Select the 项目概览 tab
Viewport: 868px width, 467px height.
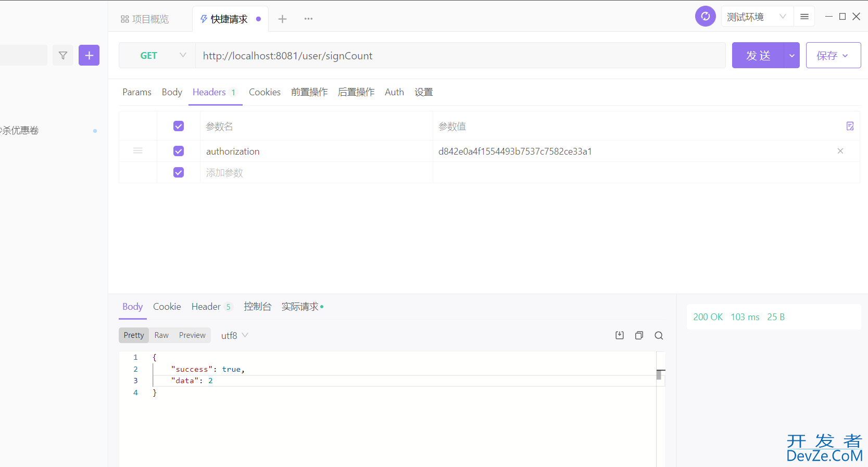coord(145,19)
